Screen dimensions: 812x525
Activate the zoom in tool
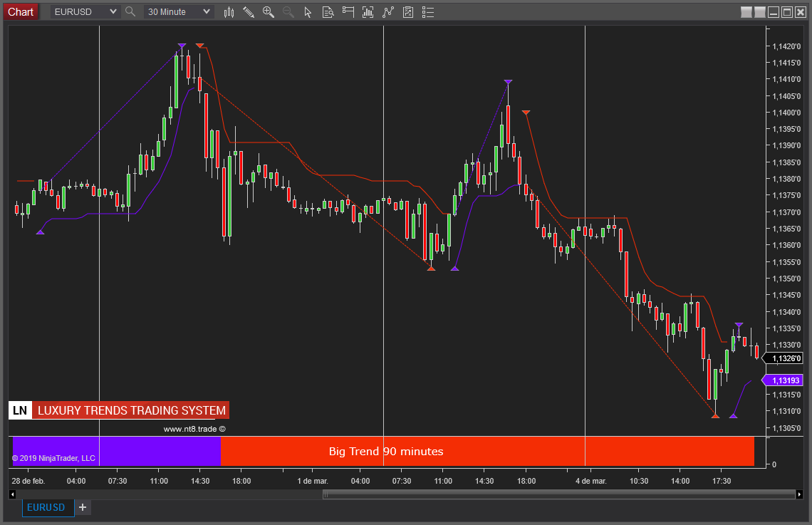point(269,12)
